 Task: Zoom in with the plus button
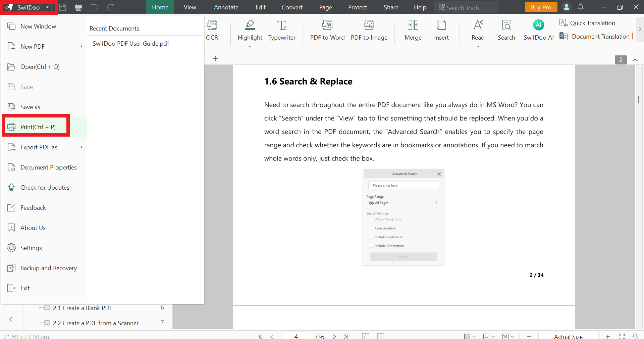pos(608,336)
